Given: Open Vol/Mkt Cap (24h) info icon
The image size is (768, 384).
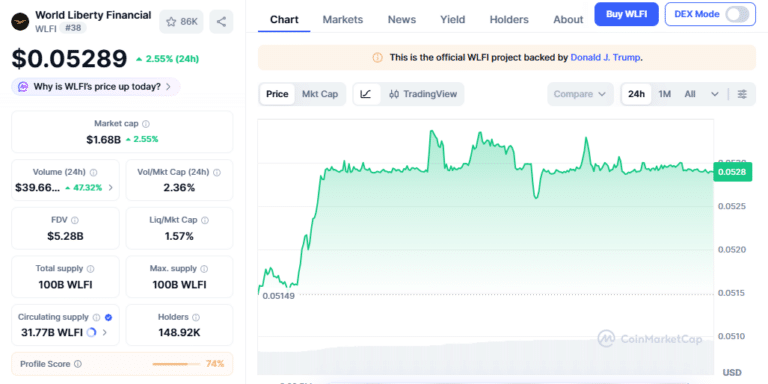Looking at the screenshot, I should [x=217, y=172].
